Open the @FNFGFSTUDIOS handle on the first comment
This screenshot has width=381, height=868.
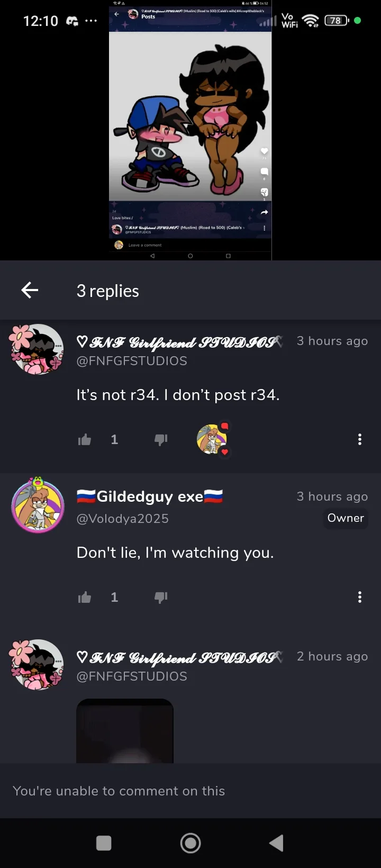132,361
